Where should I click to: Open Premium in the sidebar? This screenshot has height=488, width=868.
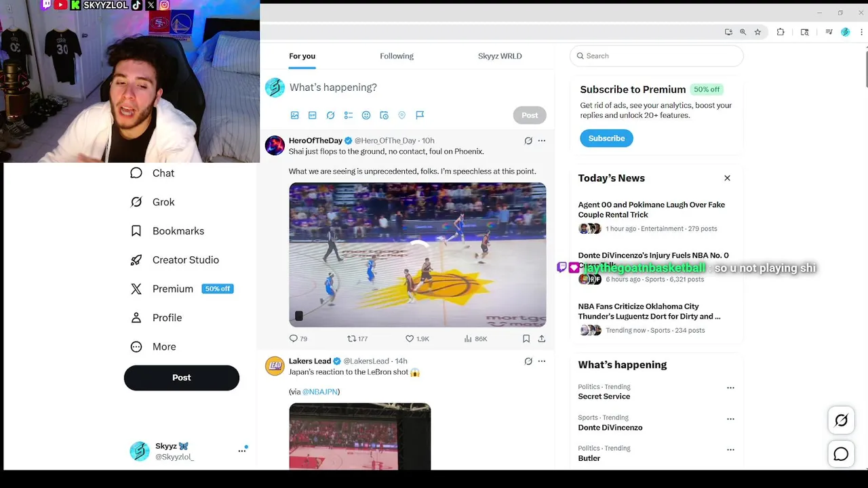[x=182, y=289]
